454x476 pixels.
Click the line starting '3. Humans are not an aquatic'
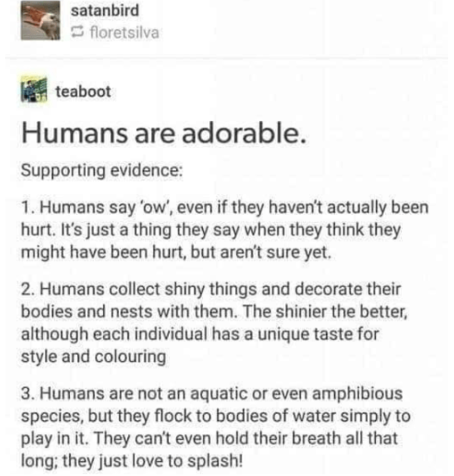tap(211, 392)
